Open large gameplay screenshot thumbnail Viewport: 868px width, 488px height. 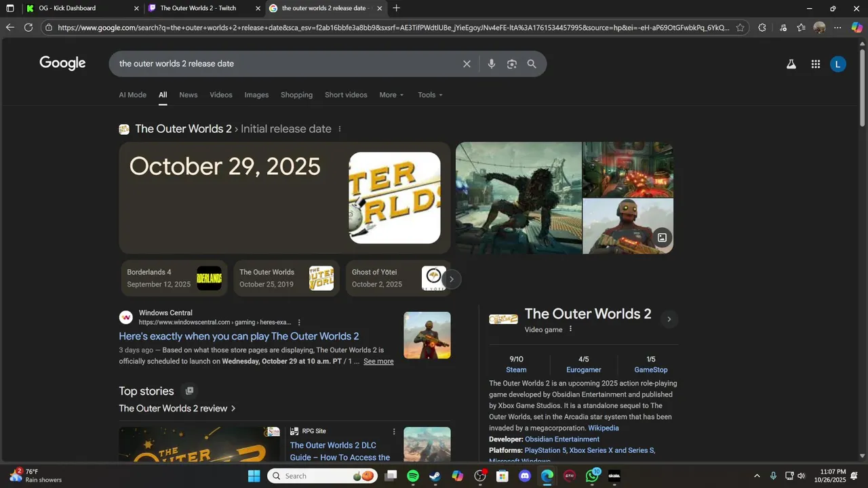519,198
